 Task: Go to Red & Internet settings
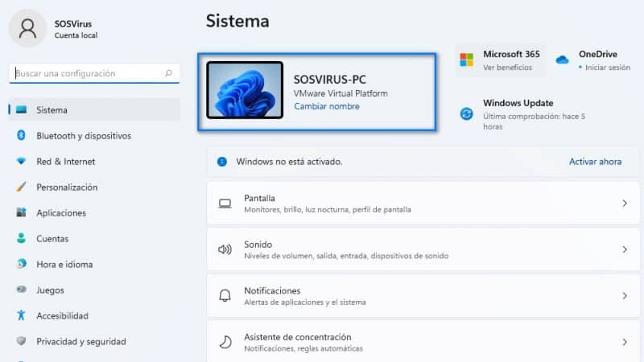tap(65, 162)
